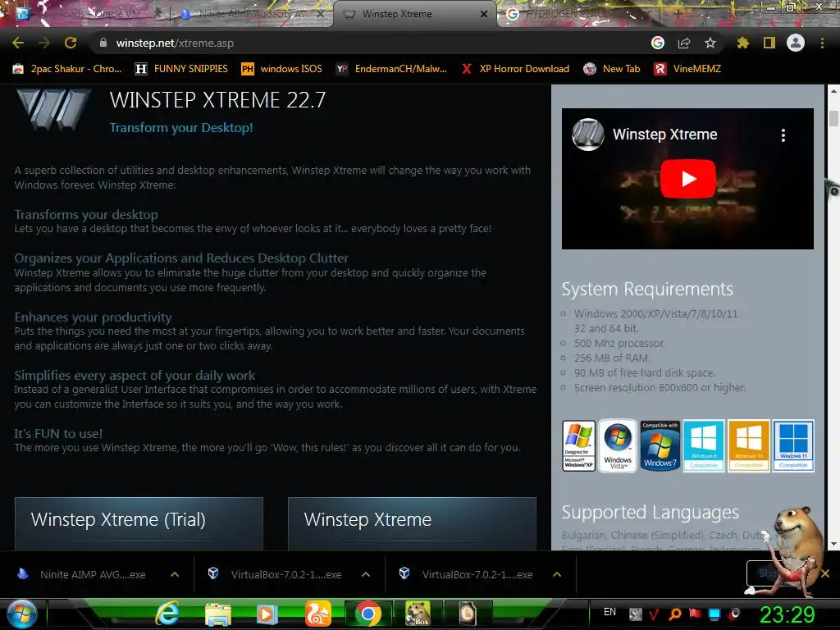Screen dimensions: 840x630
Task: Expand options for Ninite AIMP AVG download
Action: coord(175,574)
